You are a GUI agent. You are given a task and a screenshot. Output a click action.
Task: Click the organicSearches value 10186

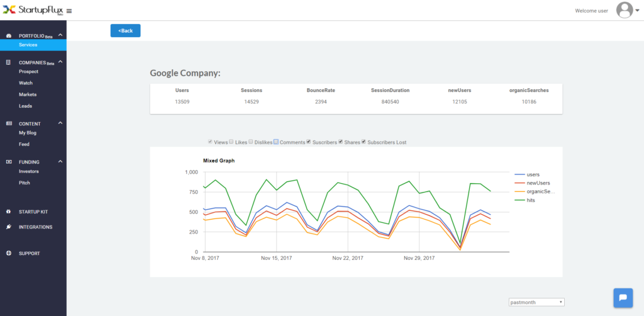pyautogui.click(x=528, y=102)
